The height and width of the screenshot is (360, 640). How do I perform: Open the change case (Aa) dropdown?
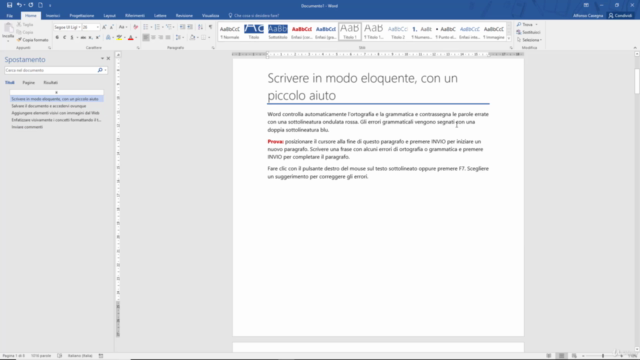coord(122,27)
